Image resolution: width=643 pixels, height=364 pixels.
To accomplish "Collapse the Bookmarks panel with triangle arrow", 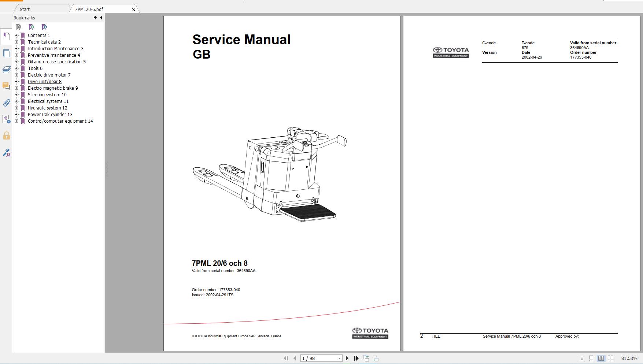I will [101, 18].
